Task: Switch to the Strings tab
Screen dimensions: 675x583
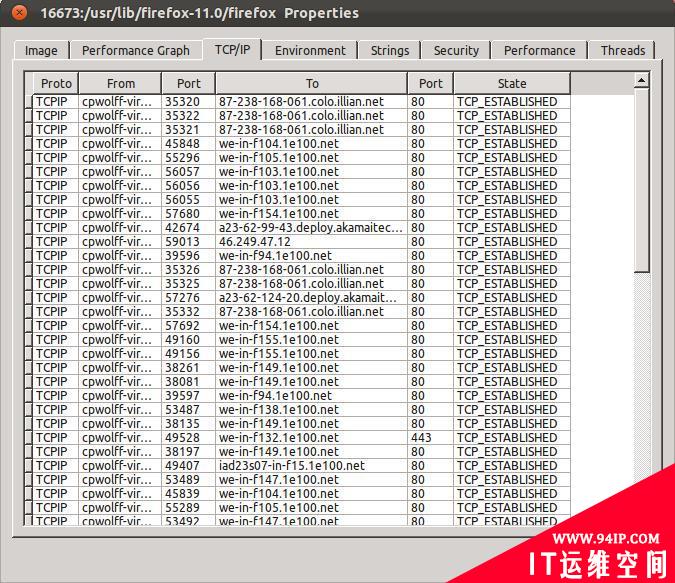Action: 390,50
